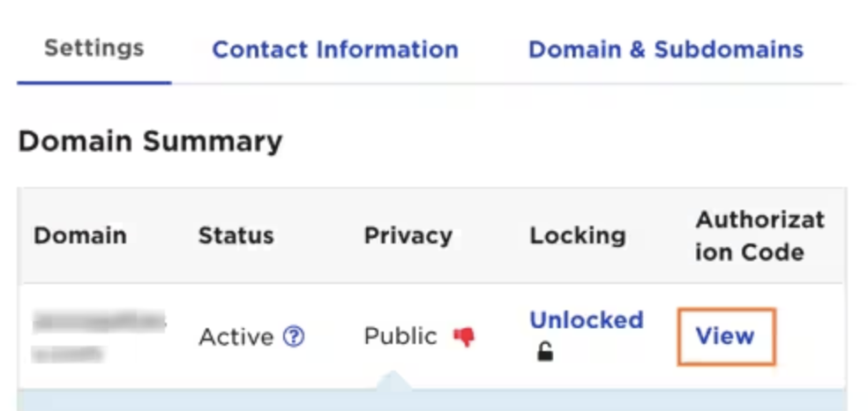Toggle domain locking via the Unlocked link
Screen dimensions: 868x411
587,320
